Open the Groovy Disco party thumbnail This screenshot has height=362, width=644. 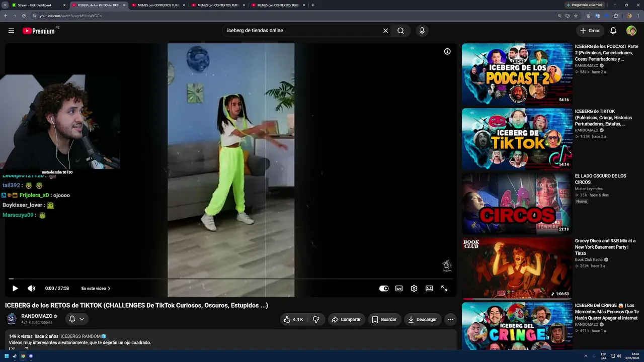pos(517,268)
